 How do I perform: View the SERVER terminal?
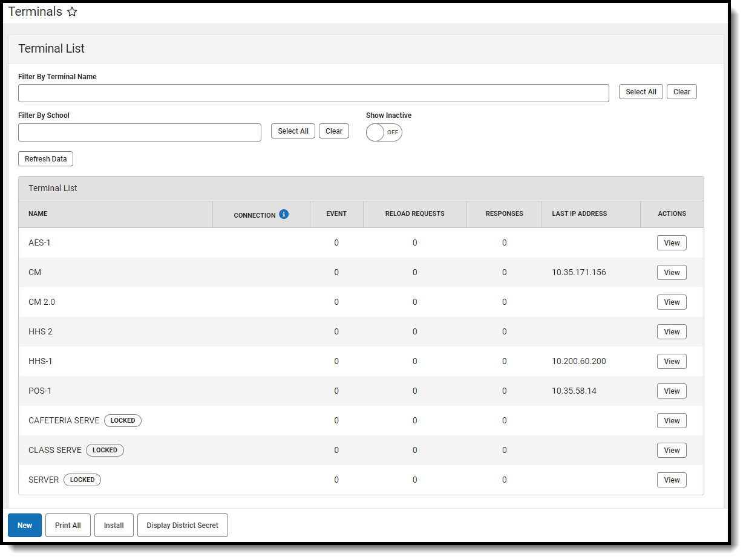pyautogui.click(x=672, y=480)
